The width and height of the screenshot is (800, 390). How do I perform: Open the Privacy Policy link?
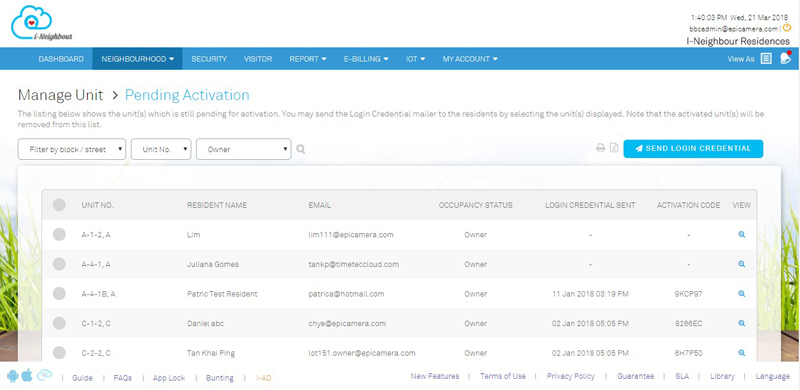(570, 376)
